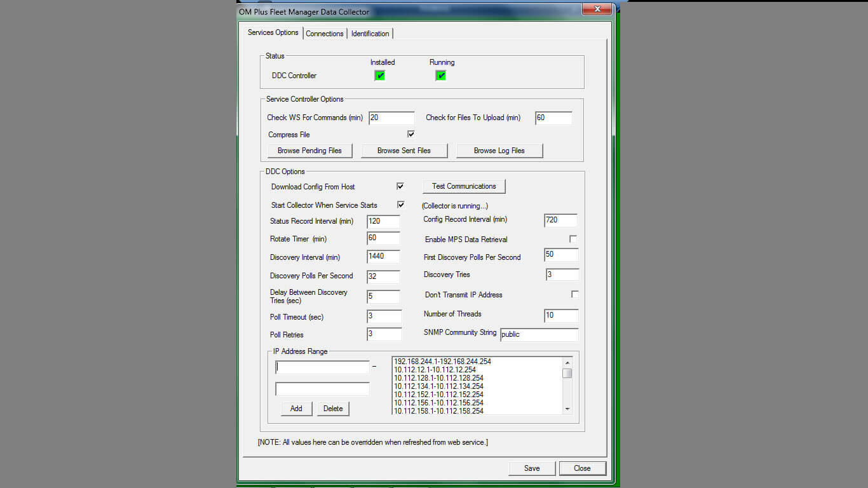Save the data collector settings
The image size is (868, 488).
(532, 468)
